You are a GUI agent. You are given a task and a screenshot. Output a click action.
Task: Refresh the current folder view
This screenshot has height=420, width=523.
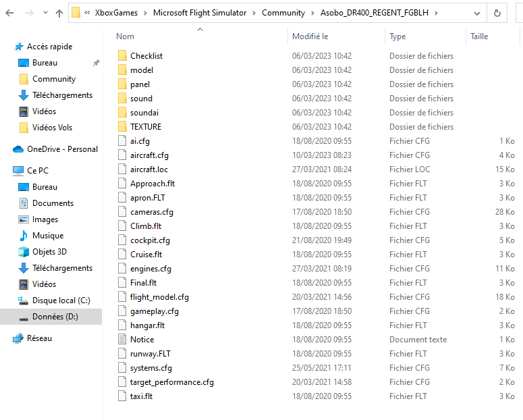497,13
